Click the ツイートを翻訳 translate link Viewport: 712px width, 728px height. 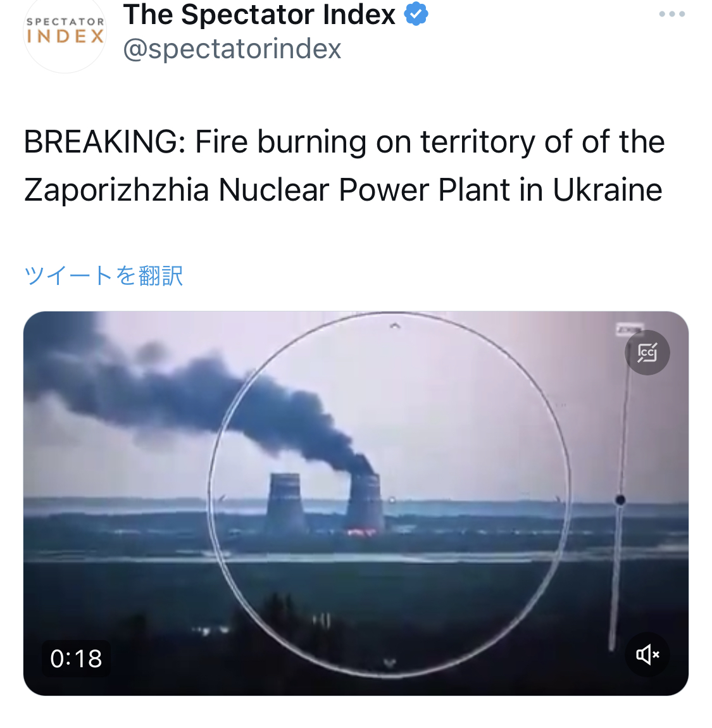(104, 275)
